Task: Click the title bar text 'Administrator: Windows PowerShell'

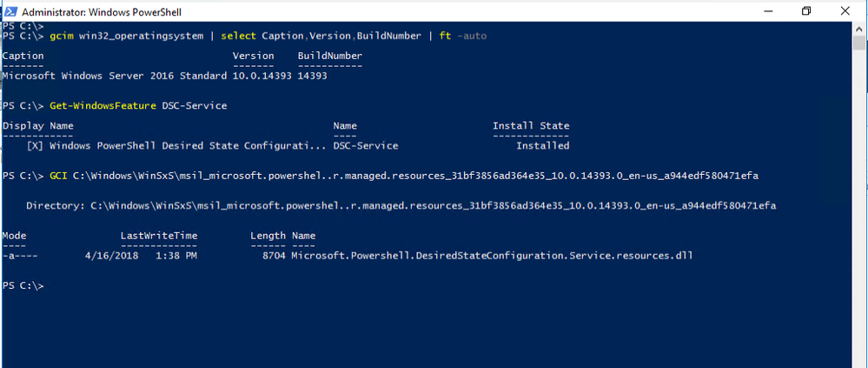Action: pos(102,11)
